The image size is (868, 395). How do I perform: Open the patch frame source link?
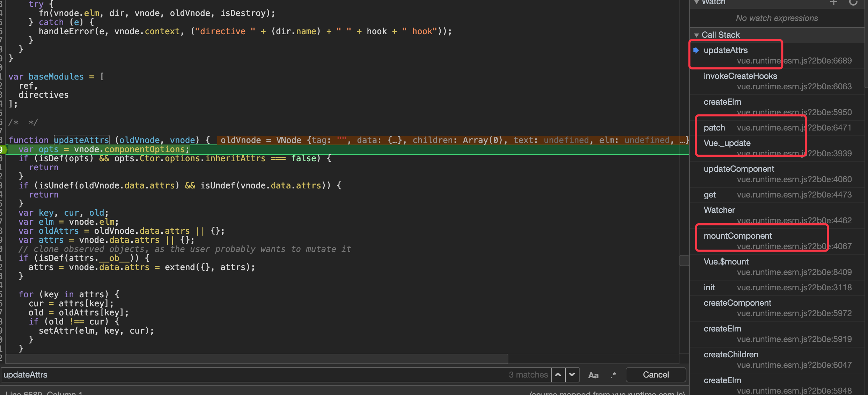[794, 128]
